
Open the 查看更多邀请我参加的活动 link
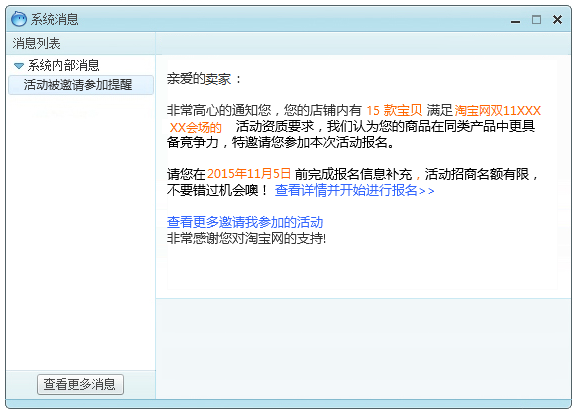coord(245,222)
